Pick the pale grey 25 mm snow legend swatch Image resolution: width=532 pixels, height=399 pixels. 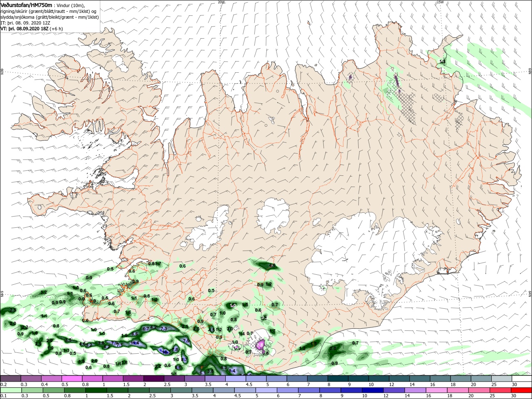click(x=501, y=379)
